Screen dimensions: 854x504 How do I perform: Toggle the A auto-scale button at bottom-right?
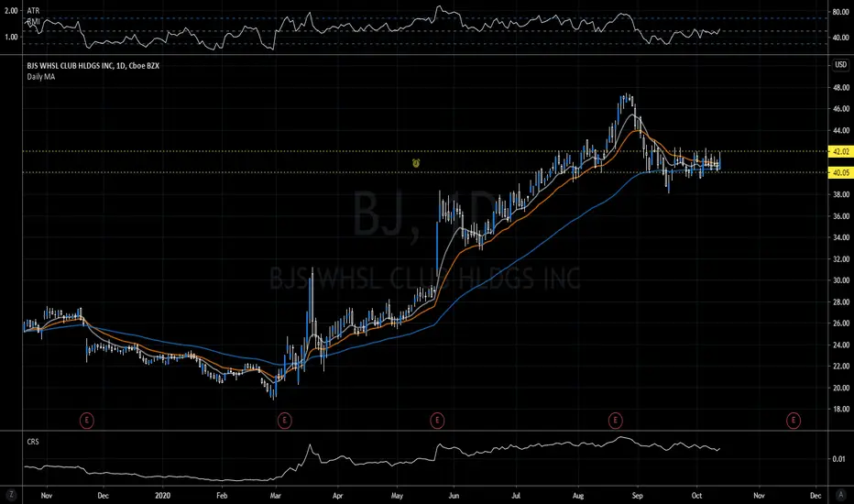pyautogui.click(x=840, y=495)
